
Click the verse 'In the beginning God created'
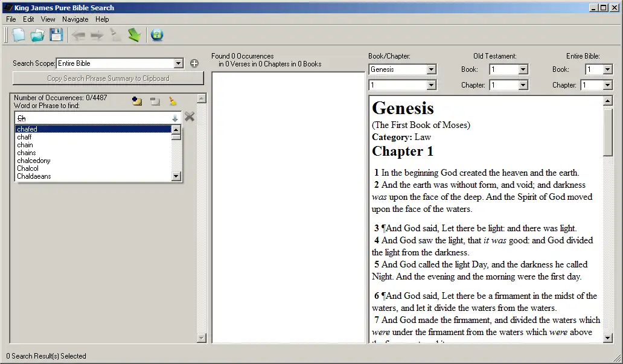(x=476, y=173)
